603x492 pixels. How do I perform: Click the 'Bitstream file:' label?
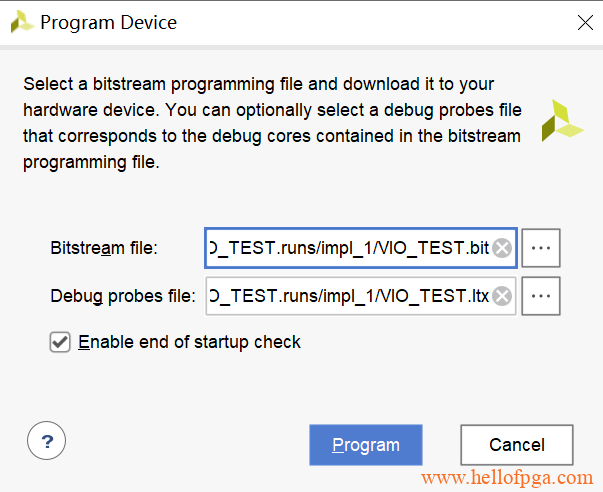pos(104,248)
